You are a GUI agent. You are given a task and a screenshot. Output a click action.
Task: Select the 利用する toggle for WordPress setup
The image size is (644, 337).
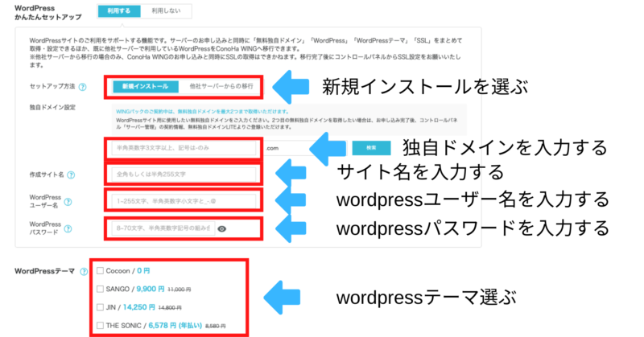[119, 11]
